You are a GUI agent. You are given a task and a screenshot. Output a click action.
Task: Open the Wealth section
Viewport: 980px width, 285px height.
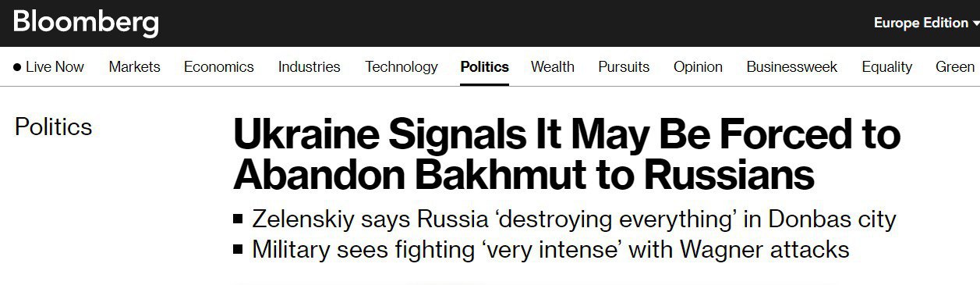point(553,67)
